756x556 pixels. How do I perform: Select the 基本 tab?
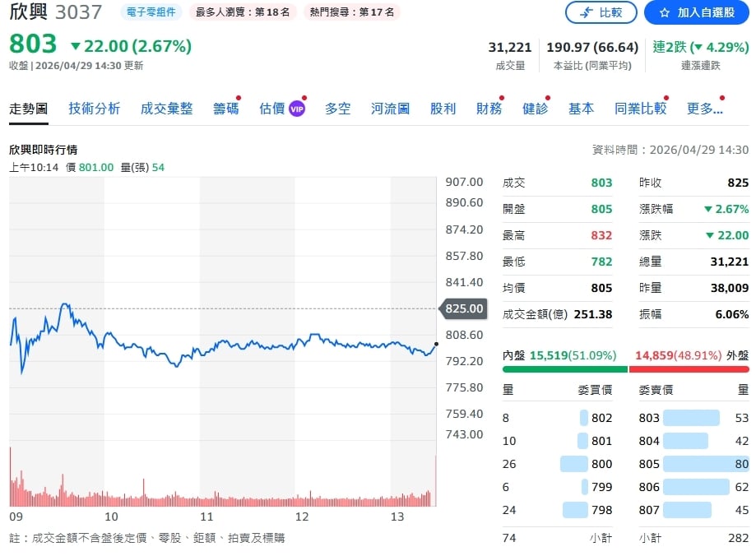coord(580,108)
